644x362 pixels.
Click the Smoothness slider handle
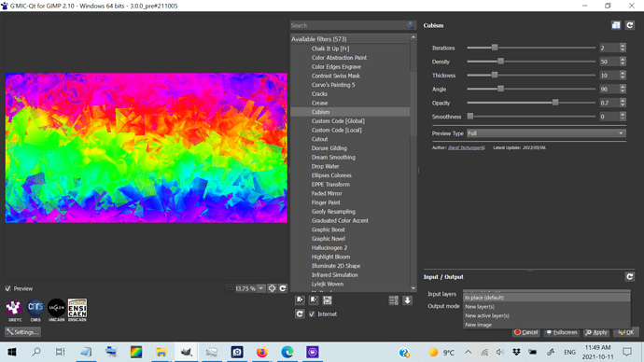(x=470, y=117)
